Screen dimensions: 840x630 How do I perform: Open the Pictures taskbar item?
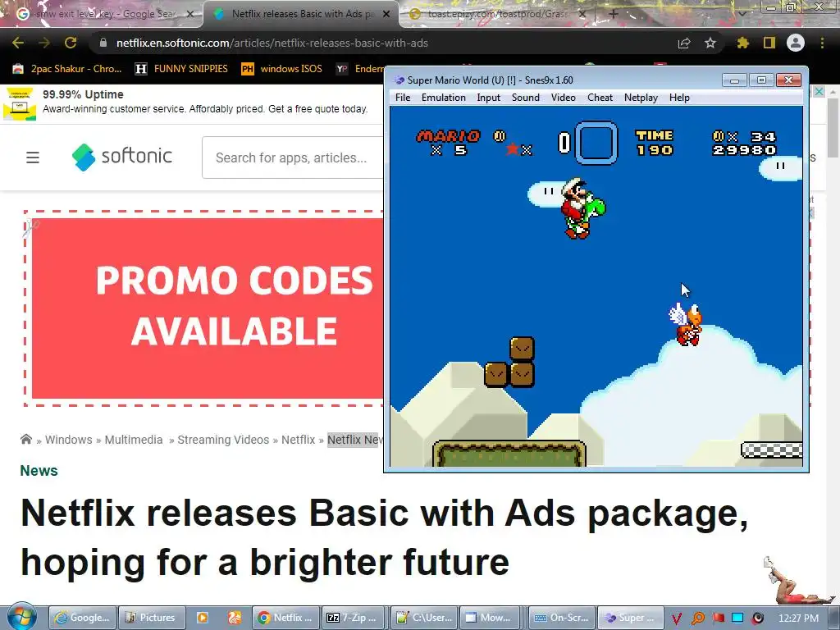click(x=152, y=618)
